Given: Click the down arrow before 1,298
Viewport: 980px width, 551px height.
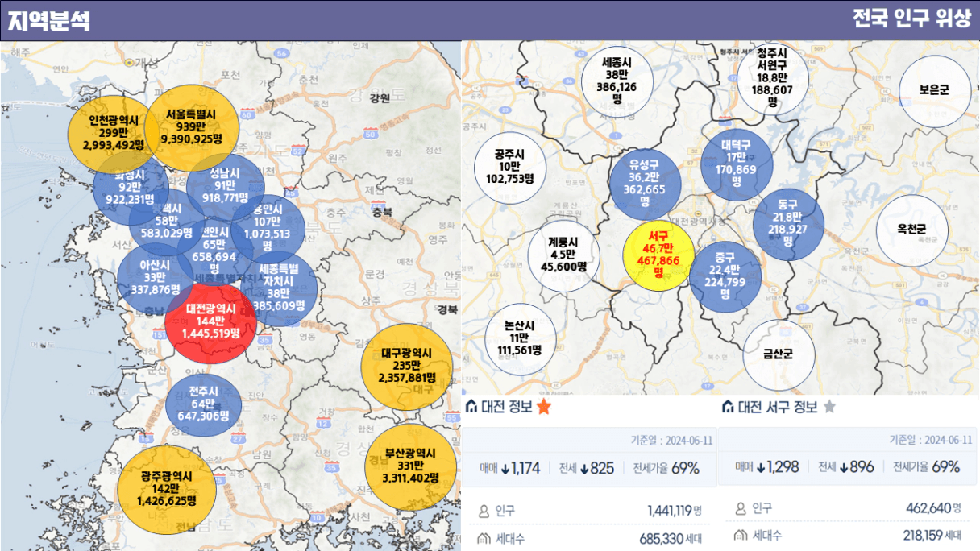Looking at the screenshot, I should click(762, 467).
